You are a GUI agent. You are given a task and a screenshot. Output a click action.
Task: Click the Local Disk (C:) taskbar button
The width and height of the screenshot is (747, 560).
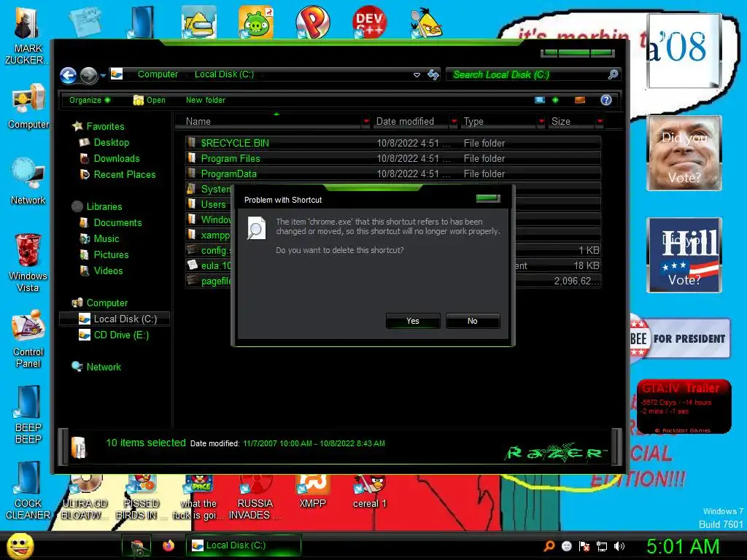pos(244,545)
